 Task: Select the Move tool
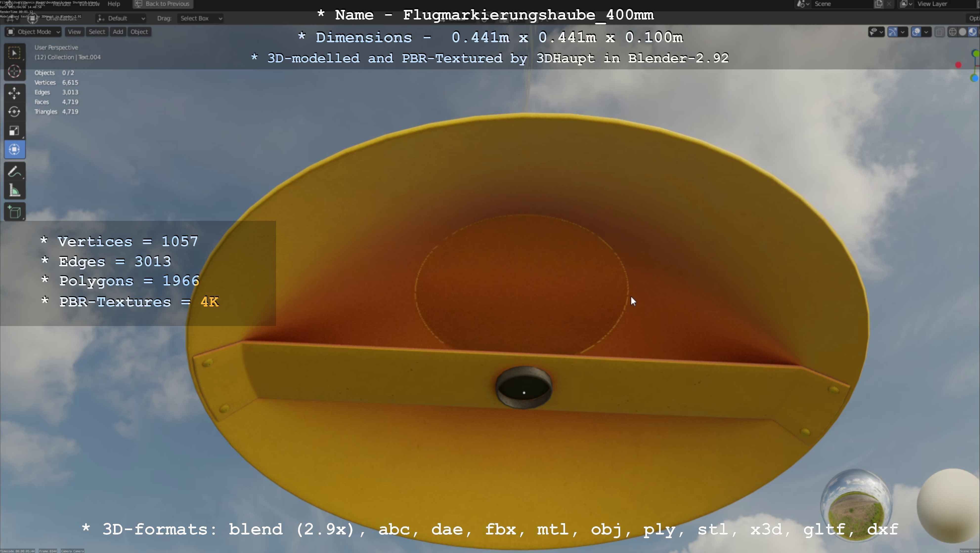click(14, 93)
